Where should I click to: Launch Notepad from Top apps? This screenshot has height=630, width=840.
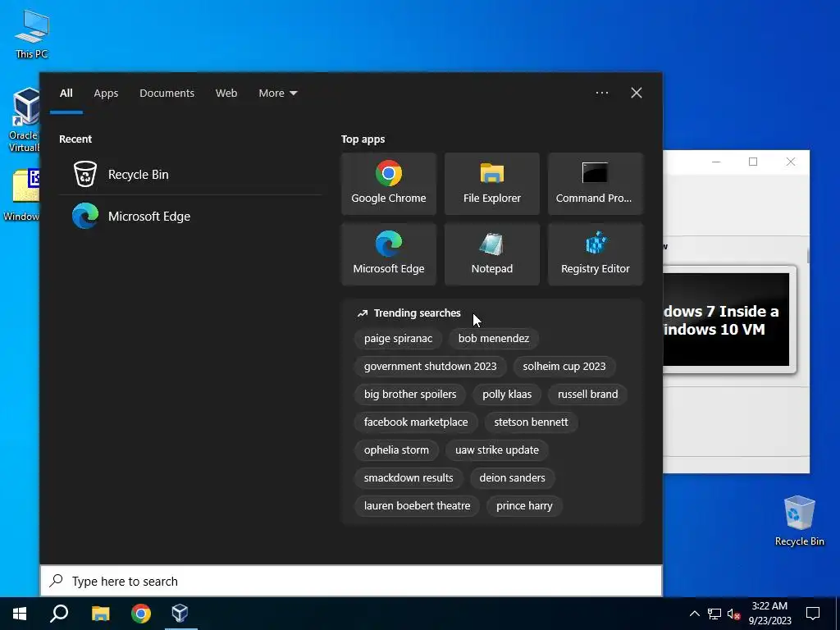click(492, 254)
